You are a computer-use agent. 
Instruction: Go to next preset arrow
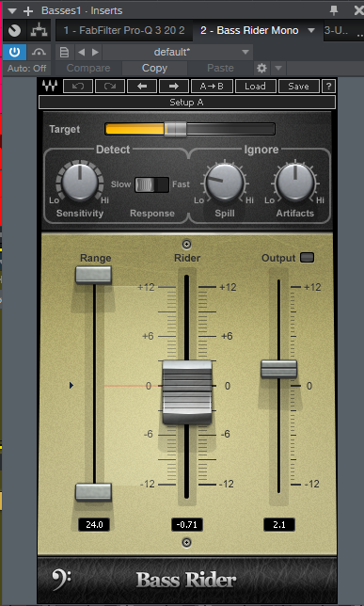point(95,52)
